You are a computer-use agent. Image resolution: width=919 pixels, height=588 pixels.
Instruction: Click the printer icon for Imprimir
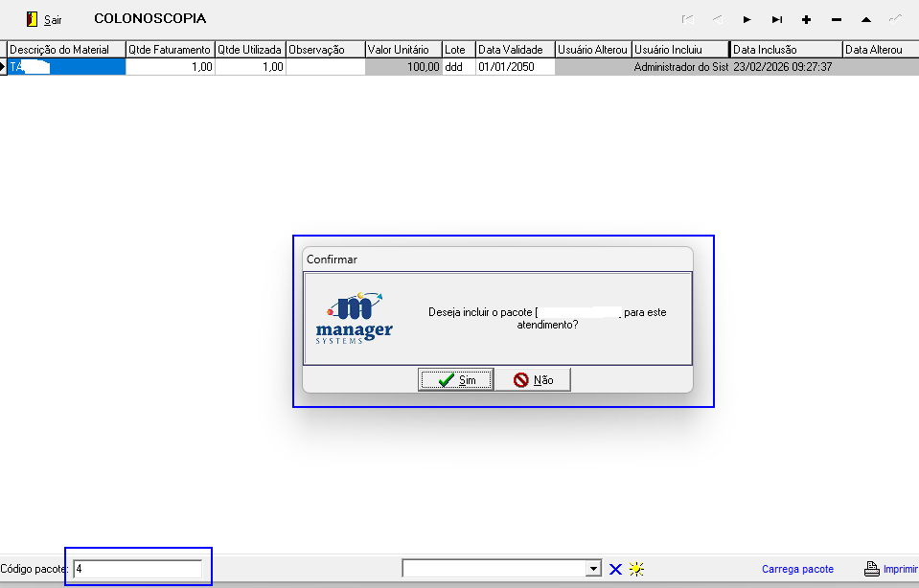872,569
